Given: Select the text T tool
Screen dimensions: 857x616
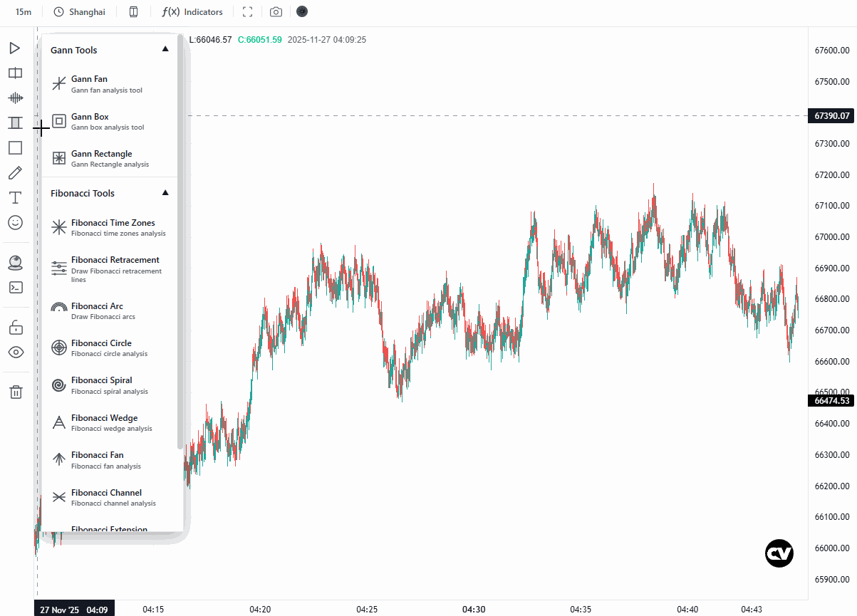Looking at the screenshot, I should click(15, 198).
